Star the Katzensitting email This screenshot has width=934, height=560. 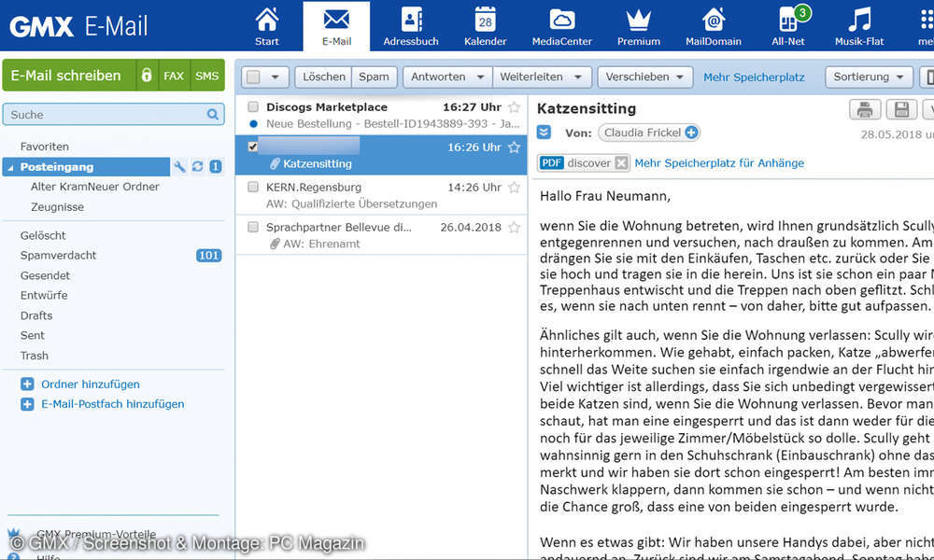coord(514,147)
